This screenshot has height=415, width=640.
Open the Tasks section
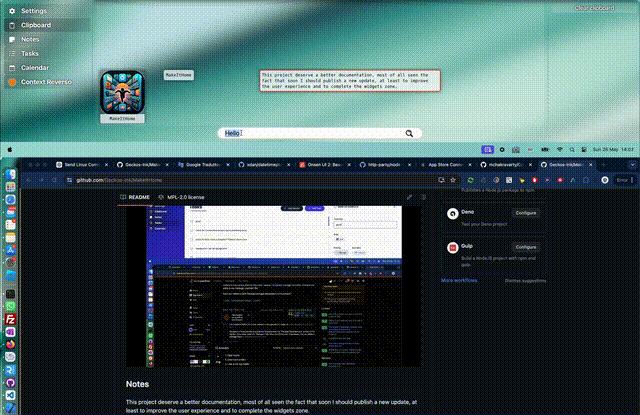point(30,53)
